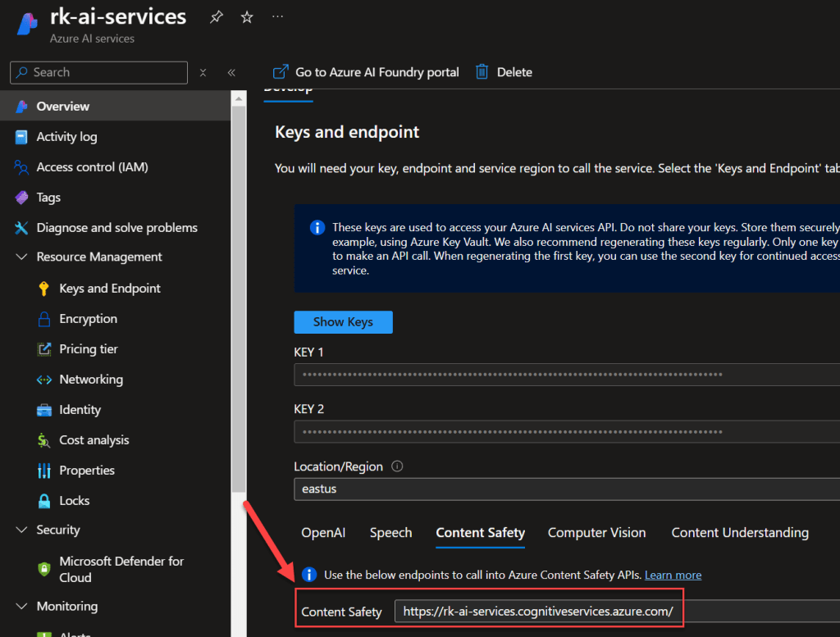Pin the rk-ai-services resource to dashboard
840x637 pixels.
pyautogui.click(x=217, y=16)
